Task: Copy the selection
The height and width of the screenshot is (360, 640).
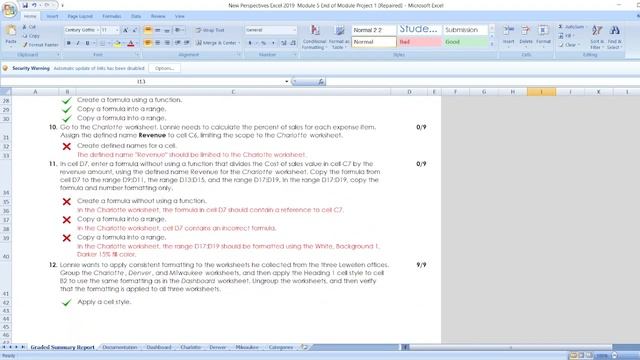Action: [31, 36]
